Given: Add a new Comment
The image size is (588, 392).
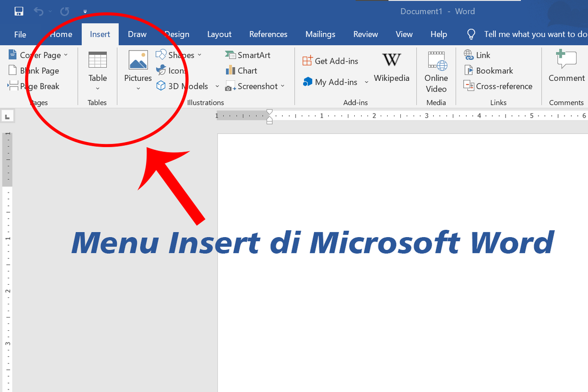Looking at the screenshot, I should [566, 61].
